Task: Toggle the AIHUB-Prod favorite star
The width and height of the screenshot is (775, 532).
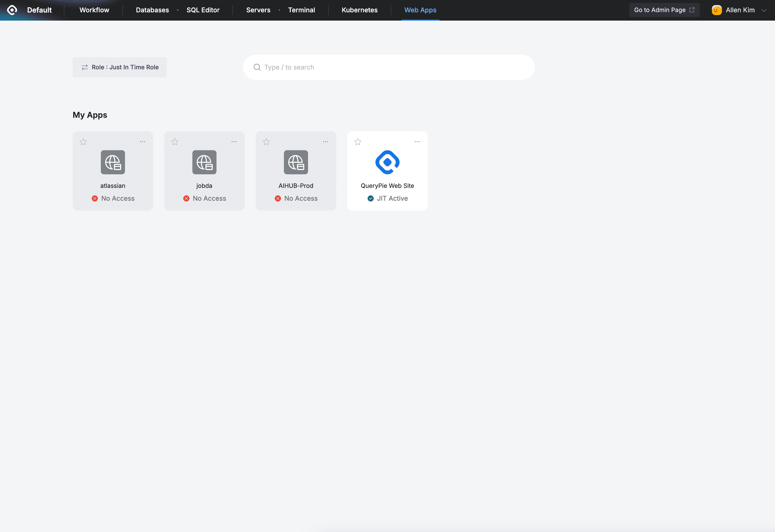Action: (x=266, y=142)
